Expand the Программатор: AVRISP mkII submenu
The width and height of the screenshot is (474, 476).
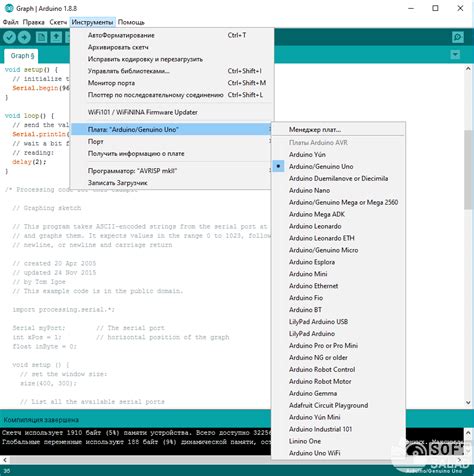(x=172, y=171)
